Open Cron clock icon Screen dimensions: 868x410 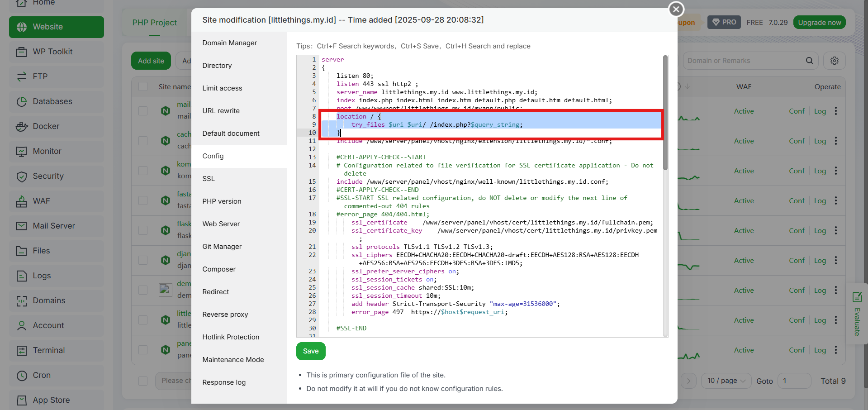coord(22,376)
